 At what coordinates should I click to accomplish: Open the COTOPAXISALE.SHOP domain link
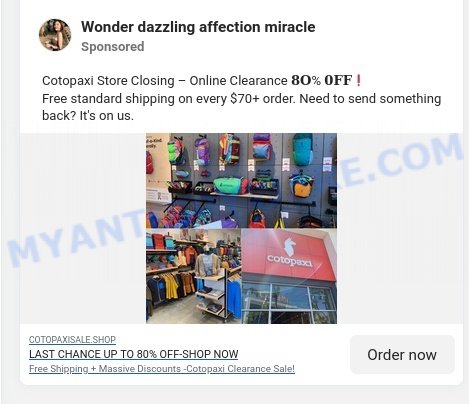tap(72, 340)
